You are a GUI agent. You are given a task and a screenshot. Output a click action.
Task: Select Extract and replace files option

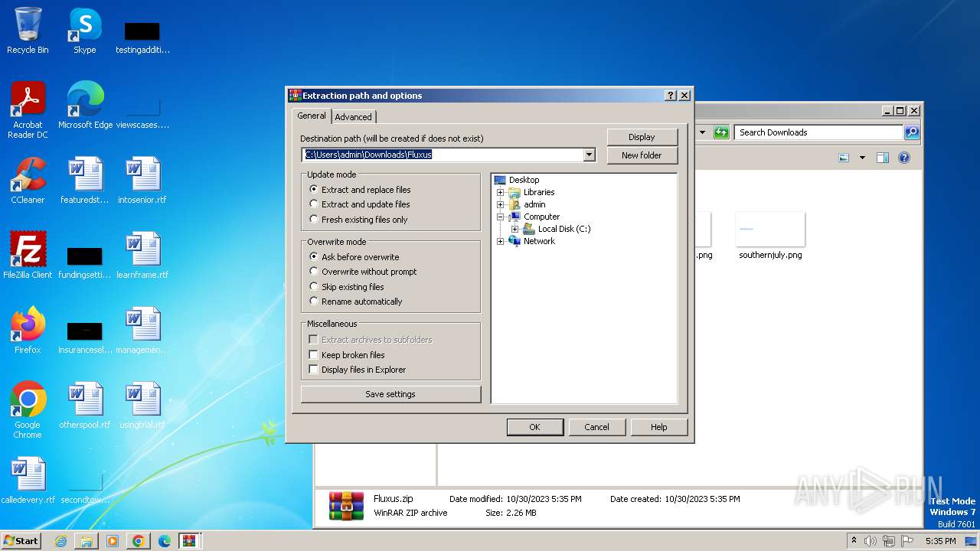[x=359, y=190]
